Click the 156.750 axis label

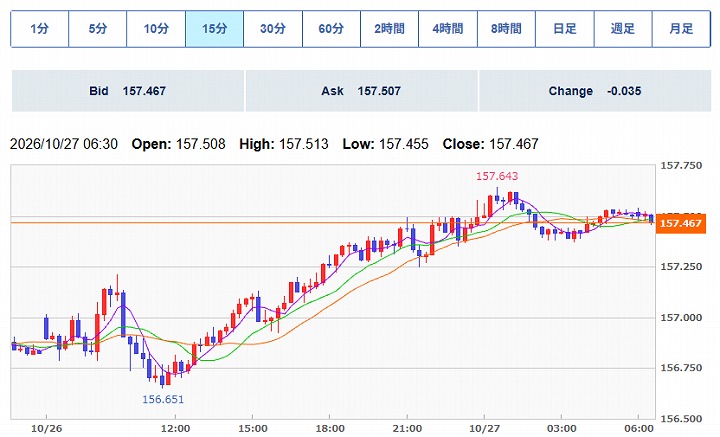(x=681, y=368)
